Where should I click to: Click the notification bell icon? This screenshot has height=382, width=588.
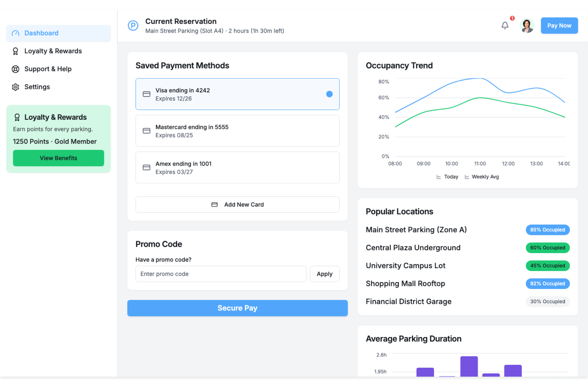click(505, 25)
